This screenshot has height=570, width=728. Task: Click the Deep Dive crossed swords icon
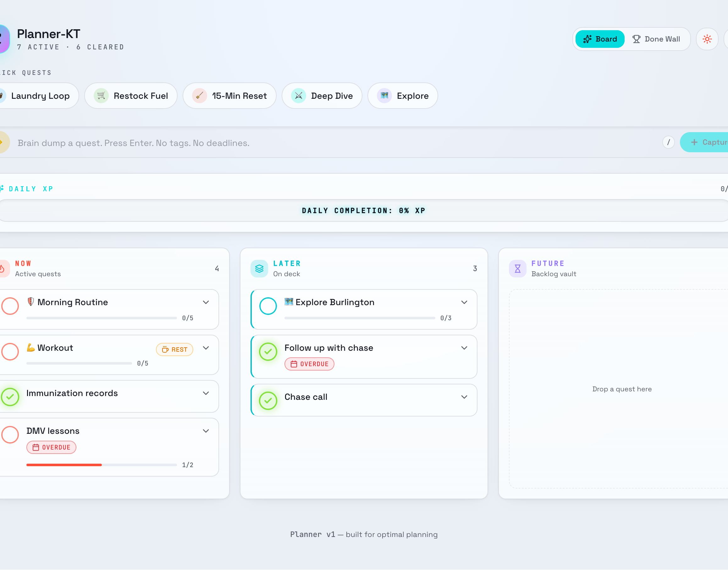tap(299, 96)
